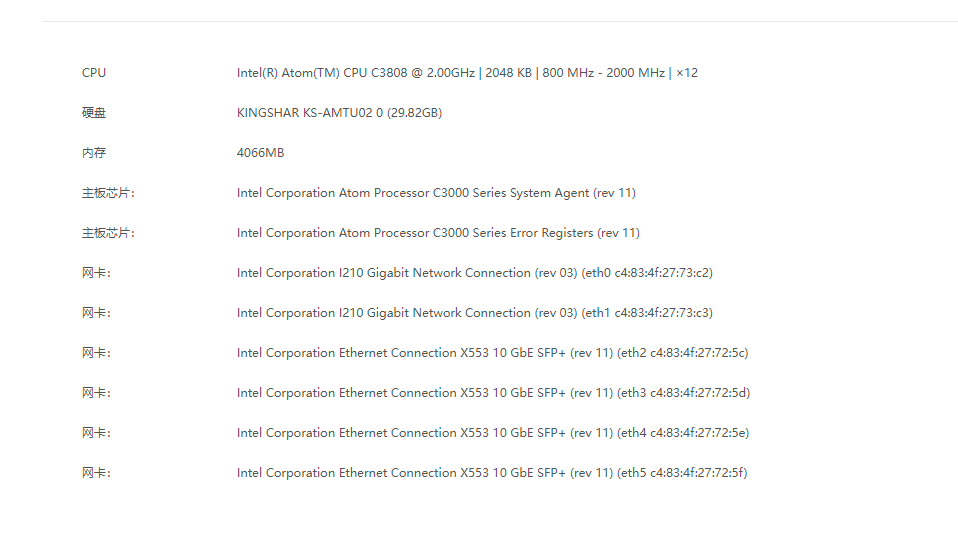
Task: Select the KINGSHAR KS-AMTU02 disk value
Action: (339, 113)
